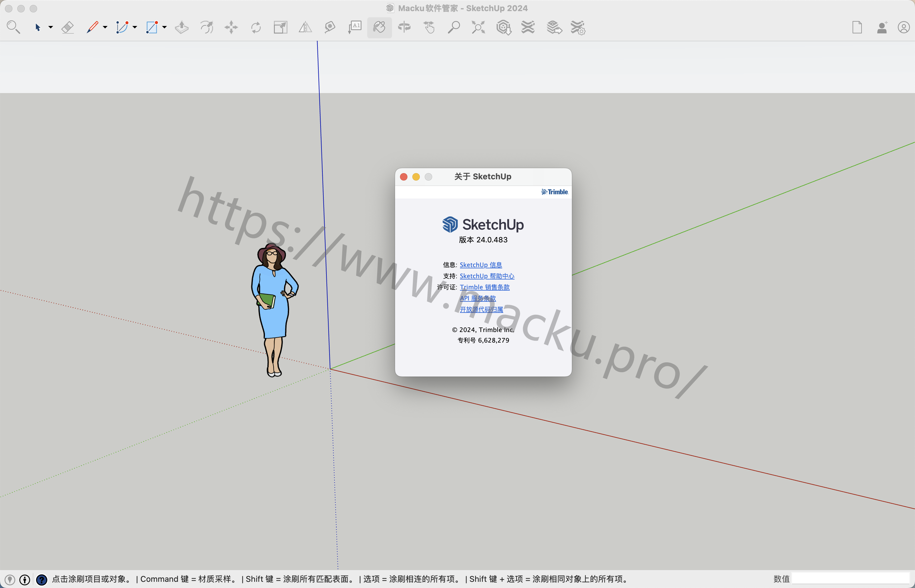Screen dimensions: 915x588
Task: Close the 关于 SketchUp dialog
Action: coord(403,177)
